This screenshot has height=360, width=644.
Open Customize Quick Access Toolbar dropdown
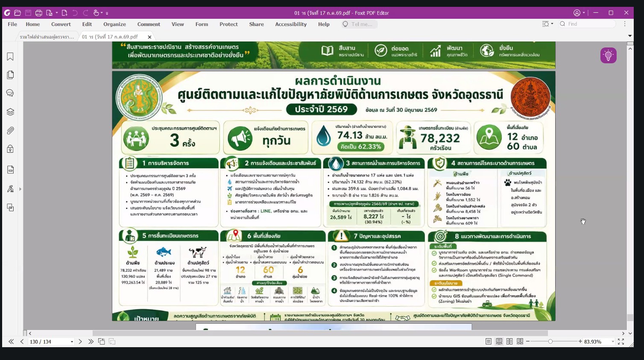tap(107, 13)
